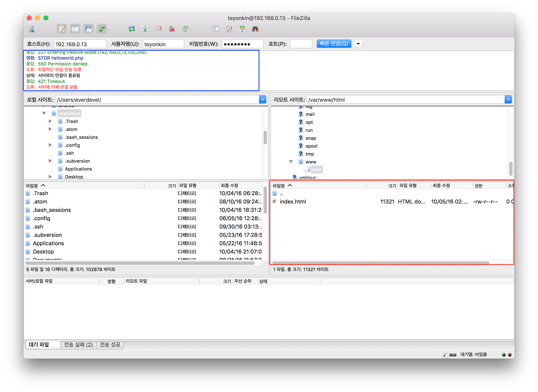
Task: Select the index.html file name
Action: (x=293, y=202)
